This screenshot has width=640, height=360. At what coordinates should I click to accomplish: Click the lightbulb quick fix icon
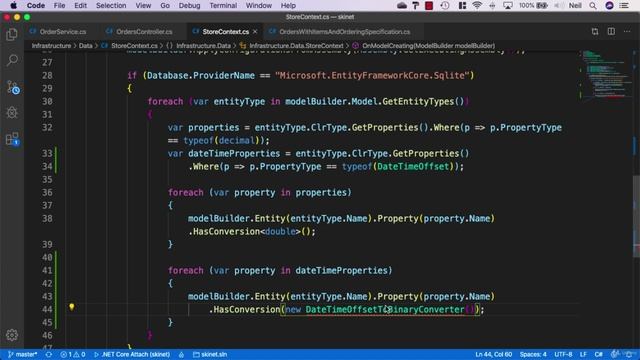[71, 307]
